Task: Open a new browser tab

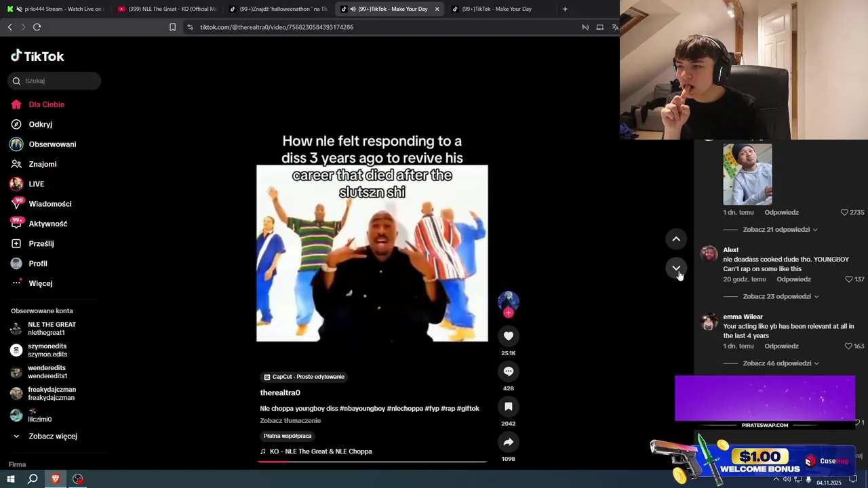Action: (x=565, y=9)
